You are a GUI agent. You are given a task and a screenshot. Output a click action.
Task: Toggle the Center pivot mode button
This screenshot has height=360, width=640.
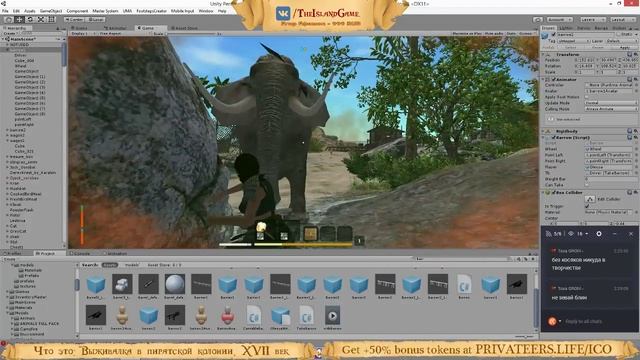(x=74, y=19)
